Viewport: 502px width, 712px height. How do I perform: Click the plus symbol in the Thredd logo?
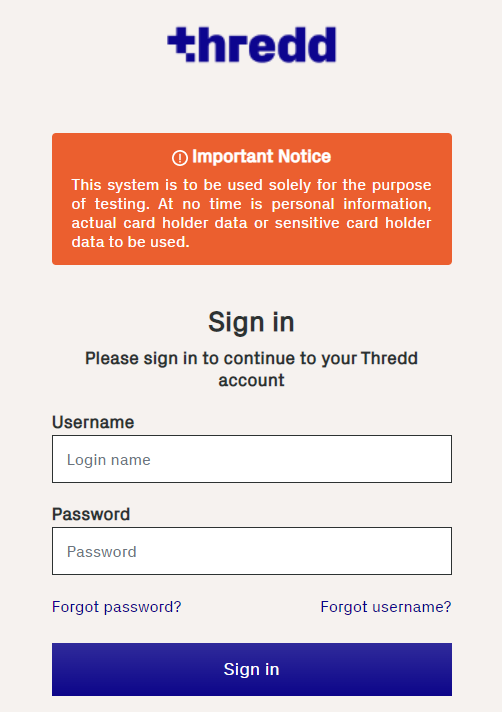coord(181,44)
